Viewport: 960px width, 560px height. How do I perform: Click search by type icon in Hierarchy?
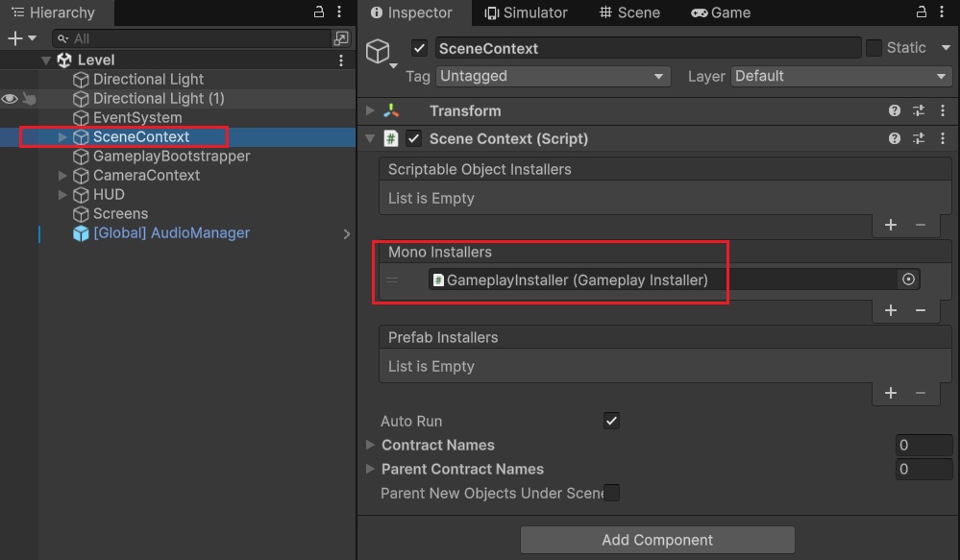coord(341,38)
